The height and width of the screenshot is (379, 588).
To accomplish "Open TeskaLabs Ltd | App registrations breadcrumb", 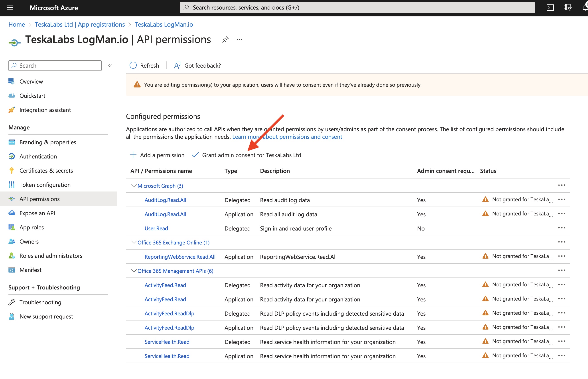I will click(80, 24).
